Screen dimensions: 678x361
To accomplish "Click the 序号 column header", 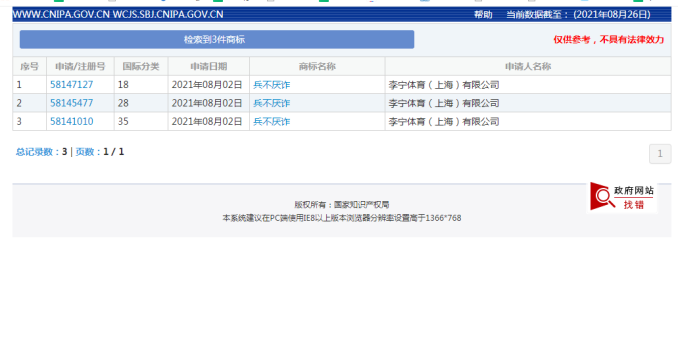I will (29, 67).
